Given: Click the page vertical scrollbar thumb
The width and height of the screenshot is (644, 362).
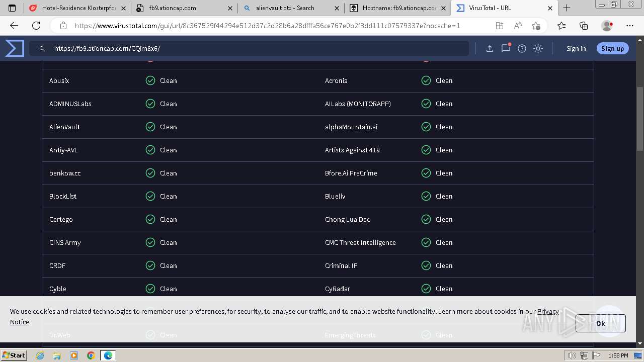Looking at the screenshot, I should coord(640,119).
